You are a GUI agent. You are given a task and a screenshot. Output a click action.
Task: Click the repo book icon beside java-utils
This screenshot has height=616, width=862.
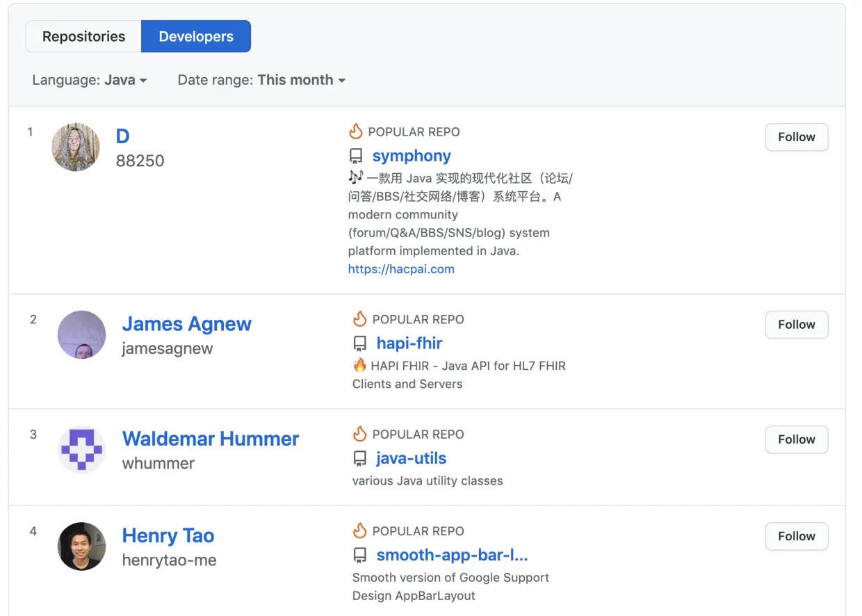(360, 458)
